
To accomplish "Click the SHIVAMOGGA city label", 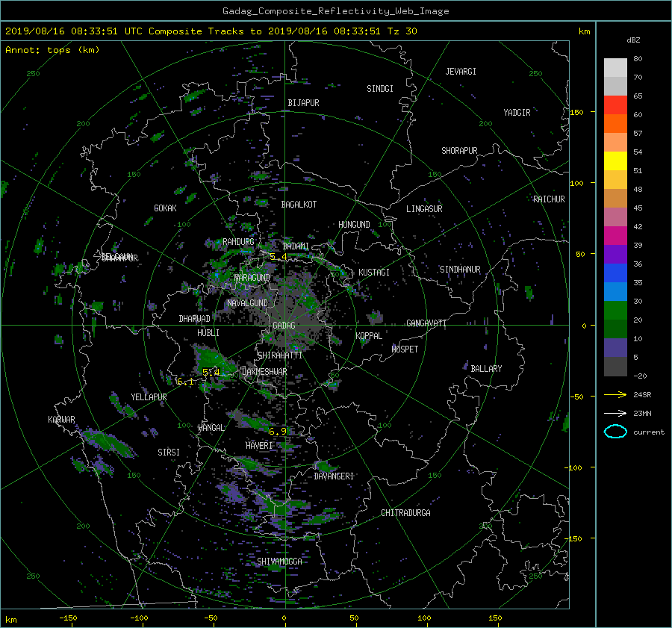I will pos(279,562).
